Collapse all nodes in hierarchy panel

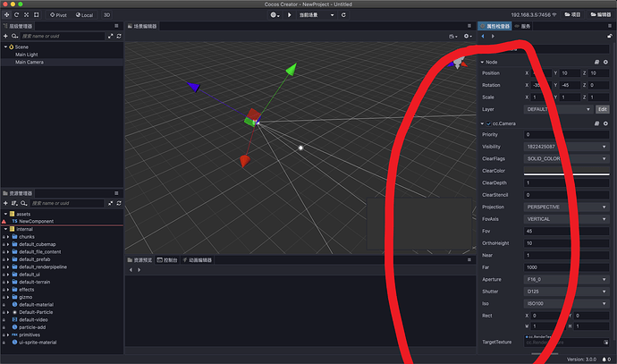click(x=110, y=36)
